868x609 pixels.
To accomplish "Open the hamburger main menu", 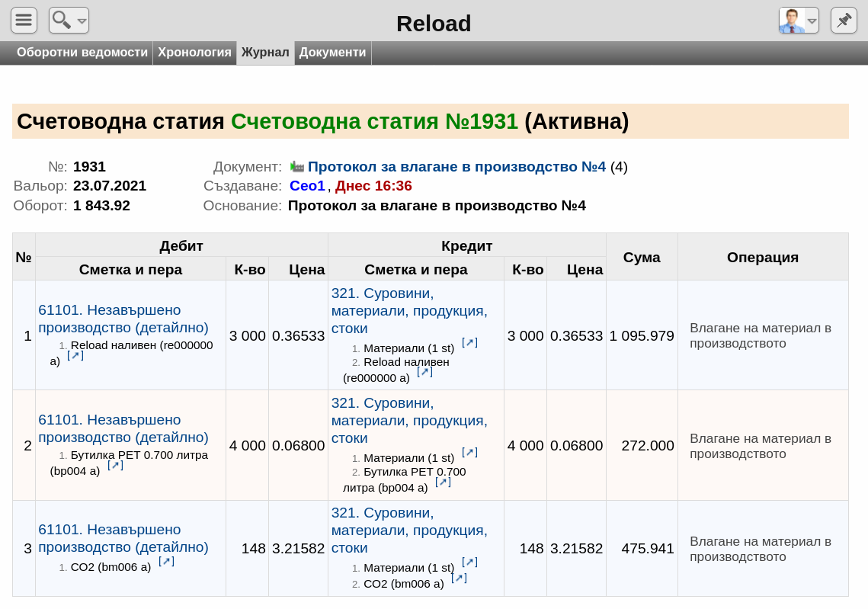I will [24, 21].
